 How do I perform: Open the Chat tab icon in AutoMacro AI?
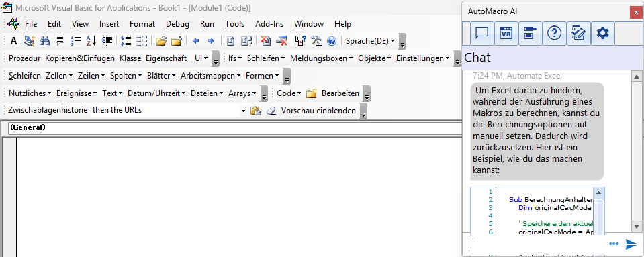pos(481,34)
